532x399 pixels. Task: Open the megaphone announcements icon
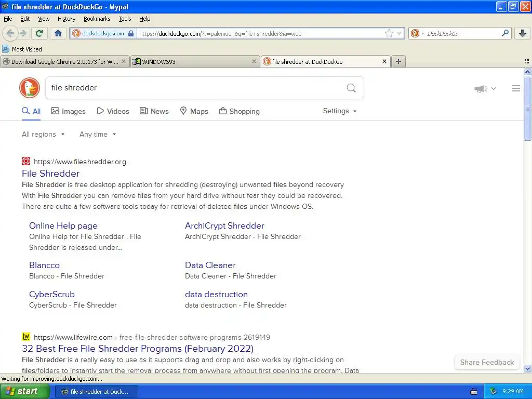coord(481,89)
